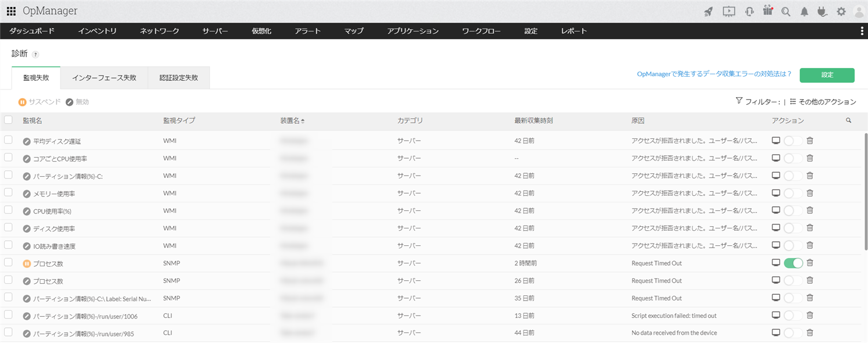The height and width of the screenshot is (343, 868).
Task: Open the support headset icon
Action: [749, 12]
